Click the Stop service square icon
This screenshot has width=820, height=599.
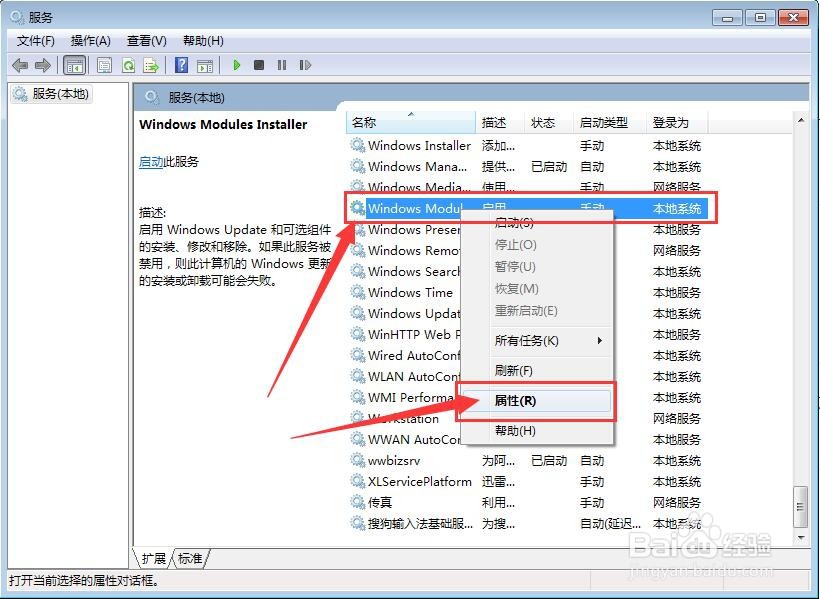point(259,65)
